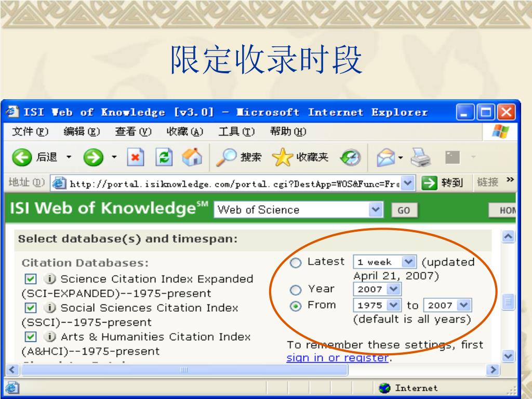Open the Mail button dropdown arrow
Image resolution: width=532 pixels, height=399 pixels.
(x=401, y=157)
